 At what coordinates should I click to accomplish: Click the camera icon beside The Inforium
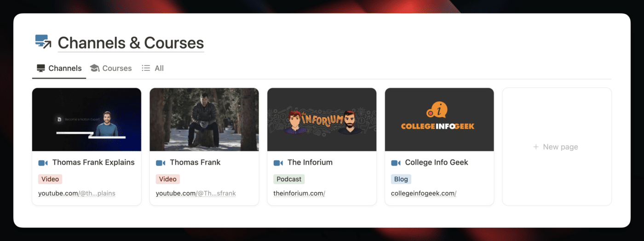click(x=278, y=163)
